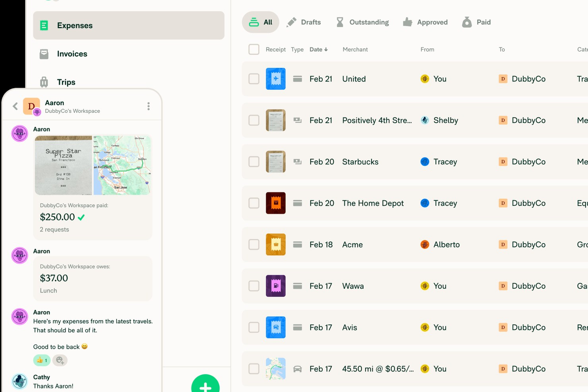This screenshot has width=588, height=392.
Task: Select Expenses in the sidebar menu
Action: click(75, 25)
